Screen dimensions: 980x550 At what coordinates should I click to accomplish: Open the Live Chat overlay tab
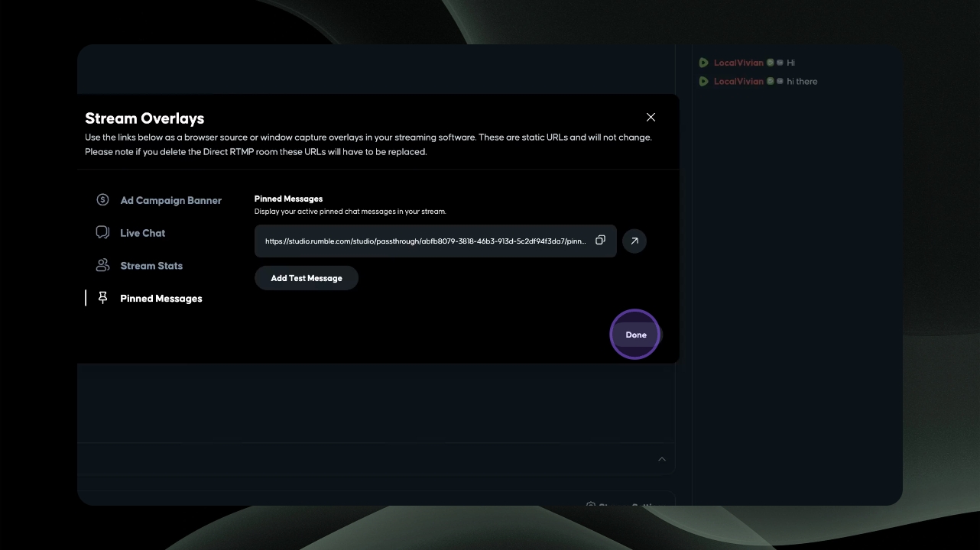131,233
